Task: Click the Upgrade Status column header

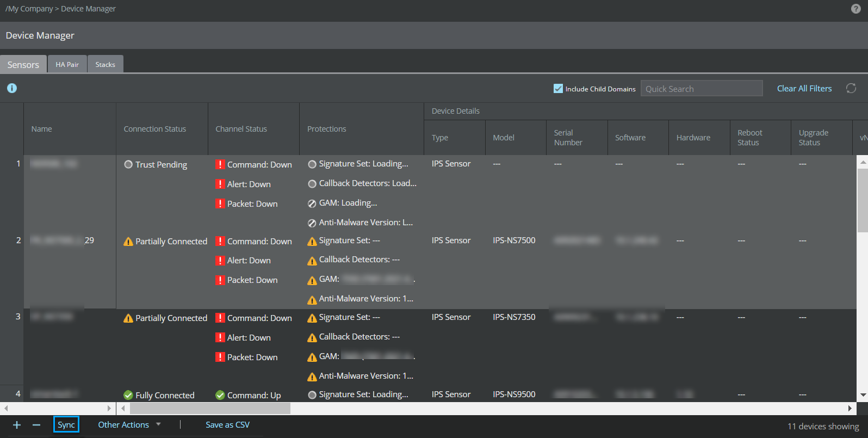Action: point(822,138)
